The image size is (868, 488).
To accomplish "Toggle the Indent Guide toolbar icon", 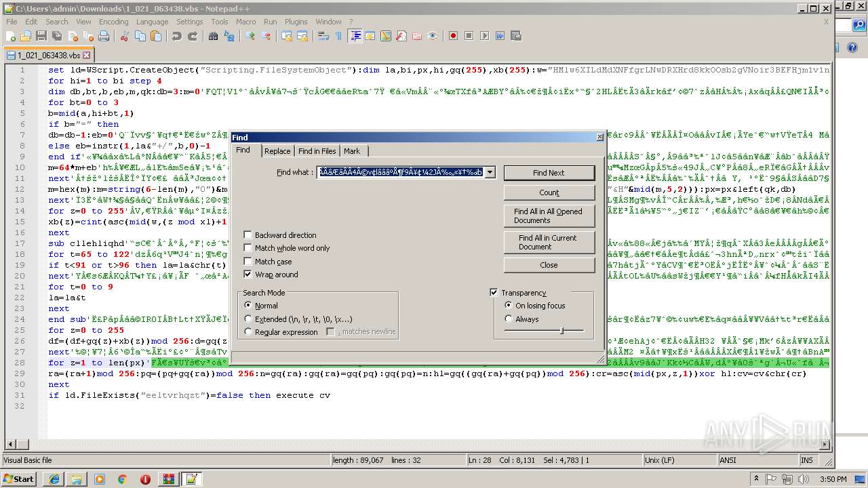I will click(355, 36).
